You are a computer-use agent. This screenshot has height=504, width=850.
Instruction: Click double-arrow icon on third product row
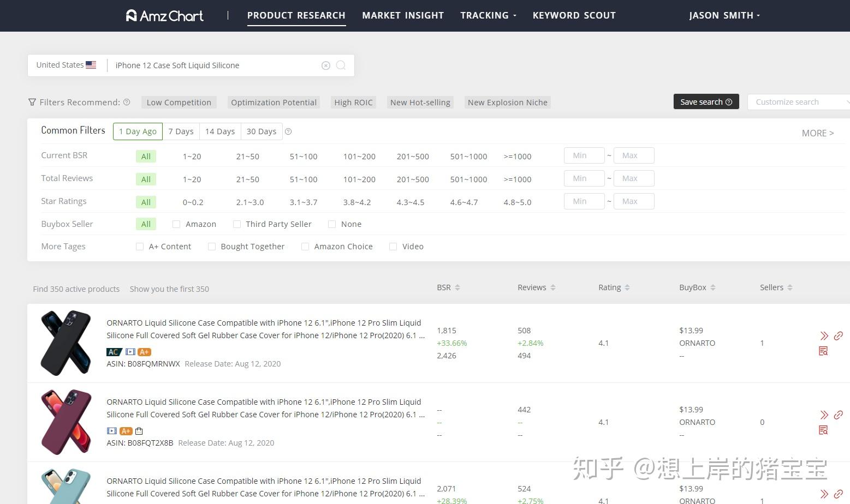point(824,494)
